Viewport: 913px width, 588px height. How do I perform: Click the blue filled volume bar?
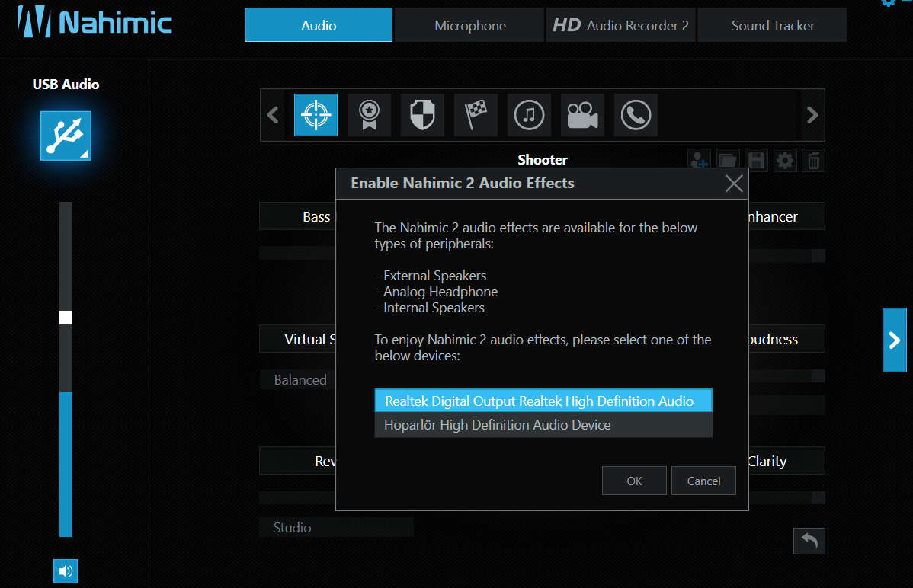(x=66, y=465)
